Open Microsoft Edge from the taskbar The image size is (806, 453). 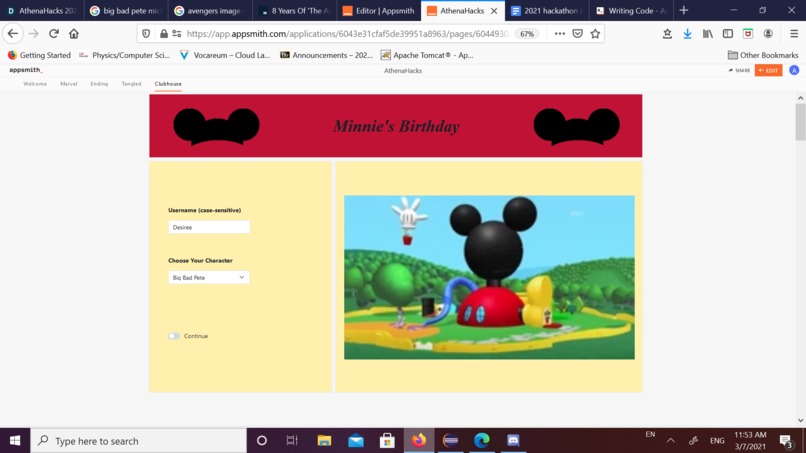click(x=482, y=441)
